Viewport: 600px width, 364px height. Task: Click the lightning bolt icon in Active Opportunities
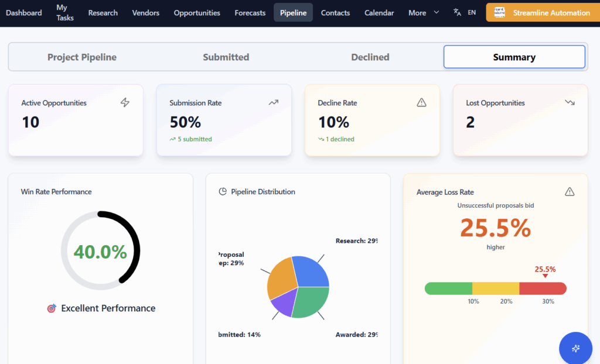tap(125, 102)
